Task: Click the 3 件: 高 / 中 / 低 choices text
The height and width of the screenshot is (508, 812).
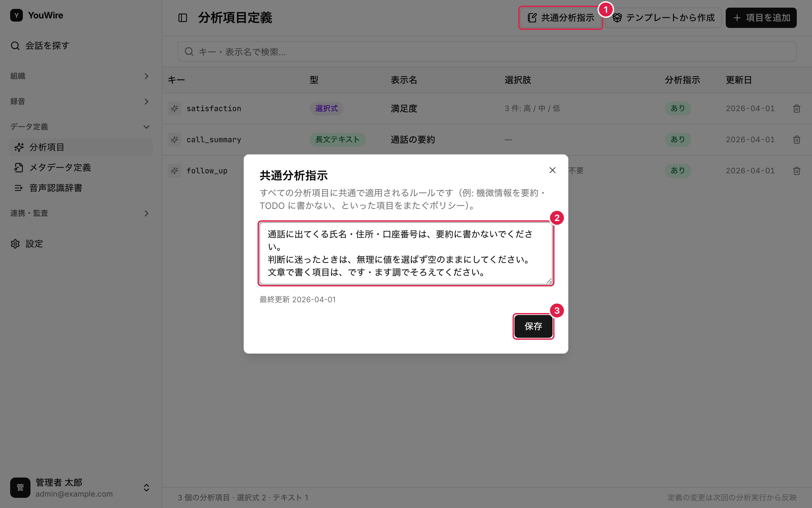Action: point(533,109)
